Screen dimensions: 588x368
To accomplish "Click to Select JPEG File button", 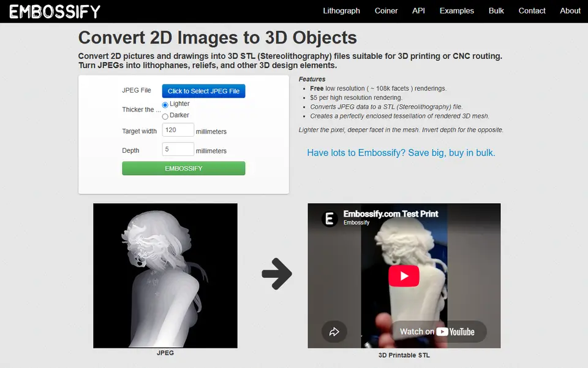I will pyautogui.click(x=203, y=91).
